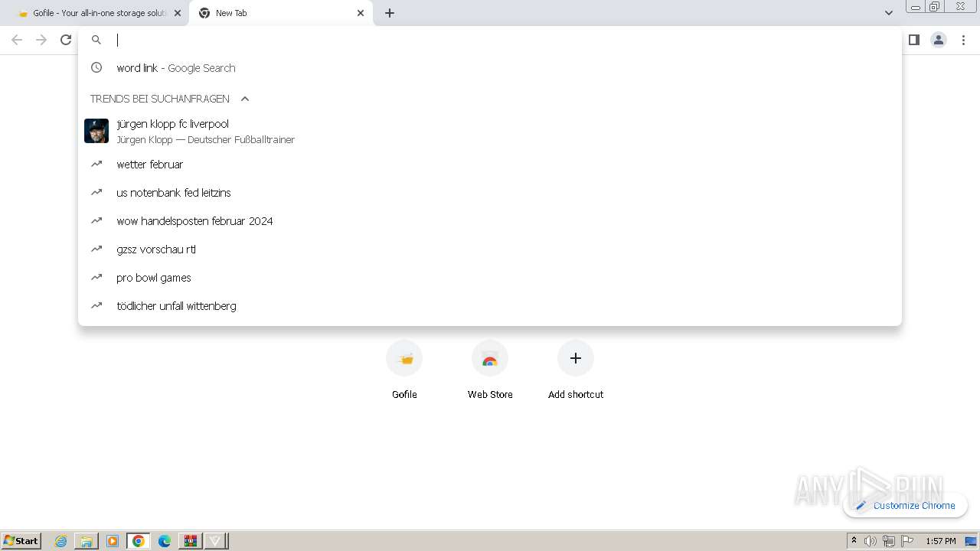Toggle the browser side panel
This screenshot has width=980, height=551.
coord(913,40)
